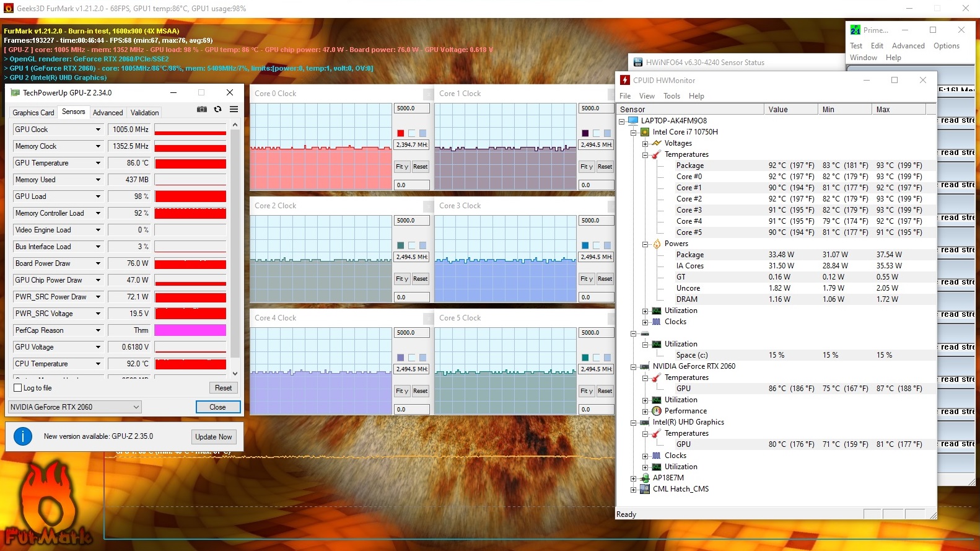Expand the Voltages node
Screen dimensions: 980x551
click(x=645, y=143)
